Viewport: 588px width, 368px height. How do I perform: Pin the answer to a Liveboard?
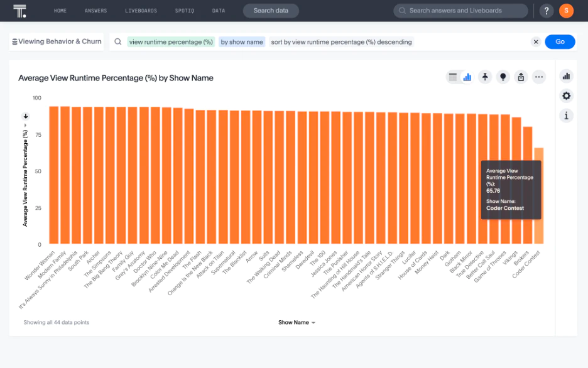point(485,77)
